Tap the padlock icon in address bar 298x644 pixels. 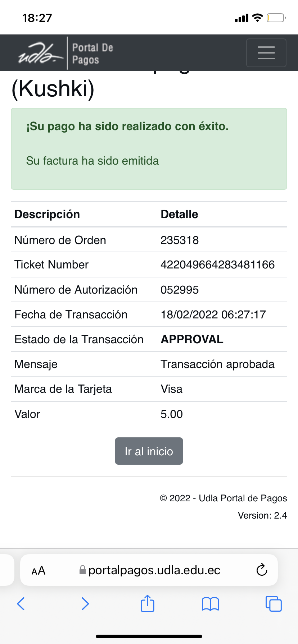click(x=82, y=570)
